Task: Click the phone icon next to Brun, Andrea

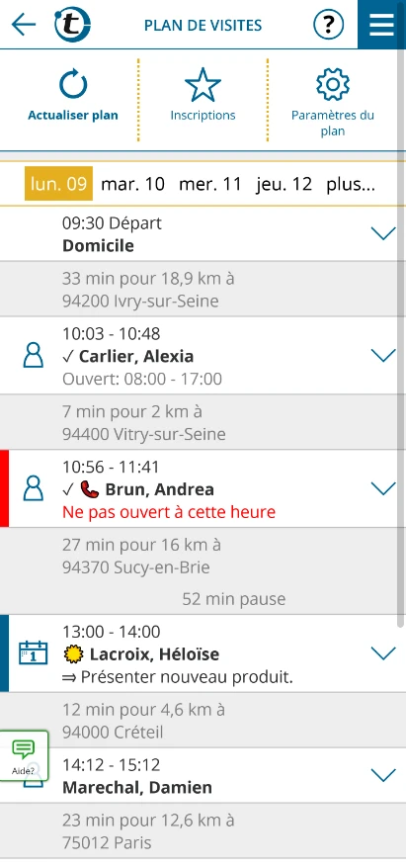Action: click(x=89, y=488)
